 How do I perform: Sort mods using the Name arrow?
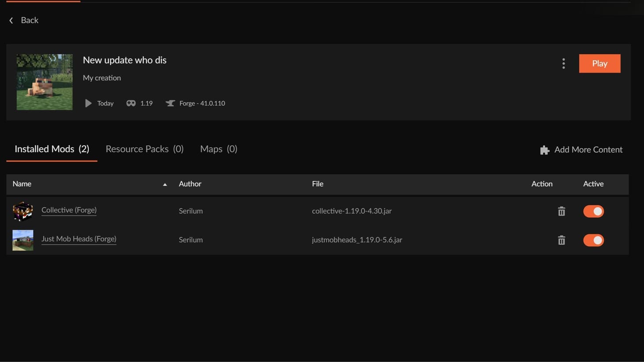(x=165, y=184)
